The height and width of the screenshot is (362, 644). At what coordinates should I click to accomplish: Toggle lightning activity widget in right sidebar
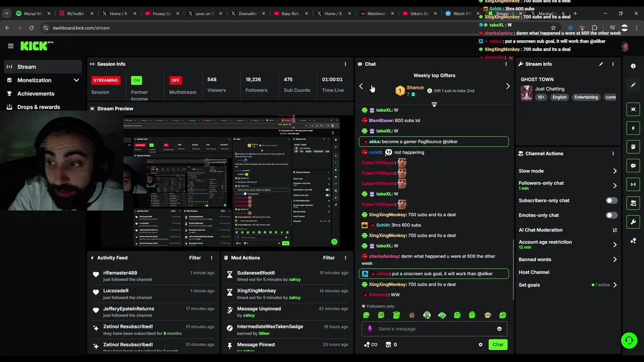coord(633,128)
